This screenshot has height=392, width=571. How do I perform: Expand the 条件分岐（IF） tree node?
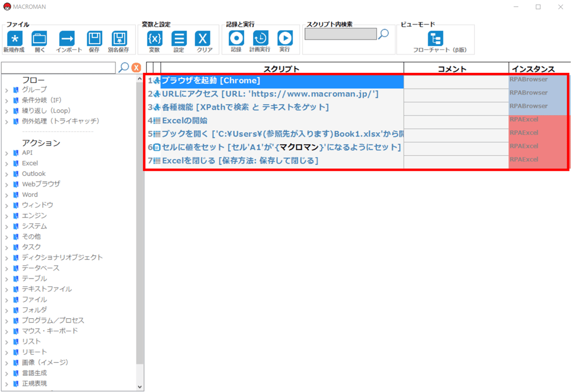7,100
